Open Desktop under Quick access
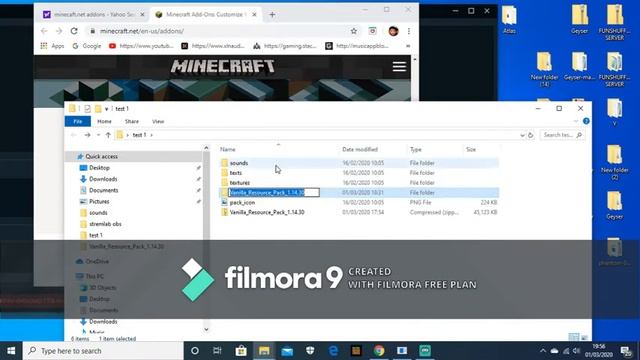The width and height of the screenshot is (640, 360). tap(99, 168)
